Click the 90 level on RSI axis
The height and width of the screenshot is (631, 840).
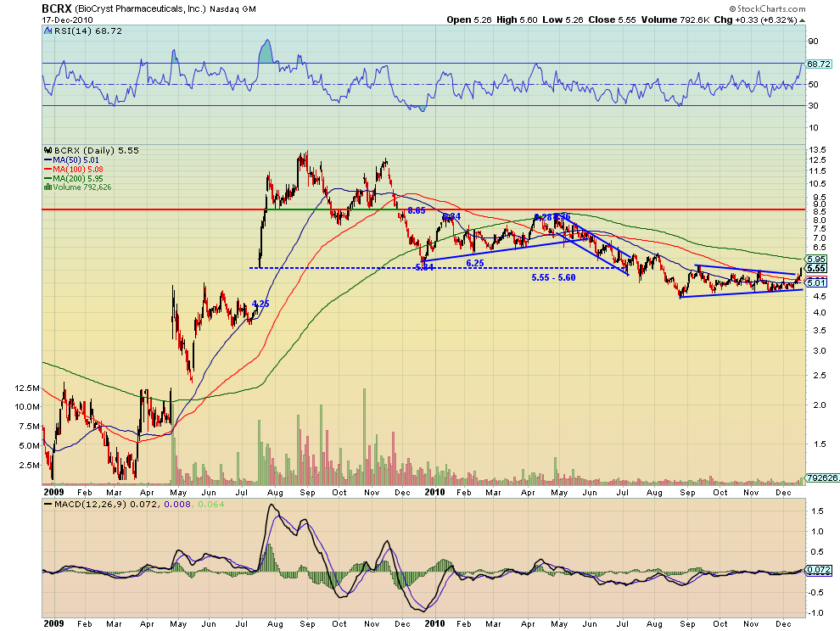pyautogui.click(x=813, y=42)
